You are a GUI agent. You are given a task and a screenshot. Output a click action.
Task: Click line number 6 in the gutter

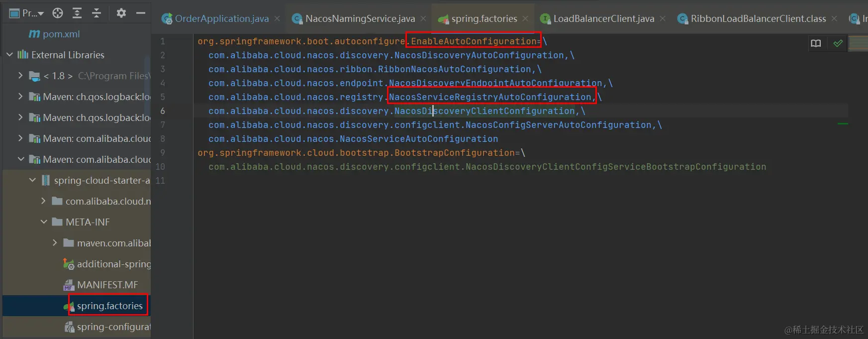163,111
